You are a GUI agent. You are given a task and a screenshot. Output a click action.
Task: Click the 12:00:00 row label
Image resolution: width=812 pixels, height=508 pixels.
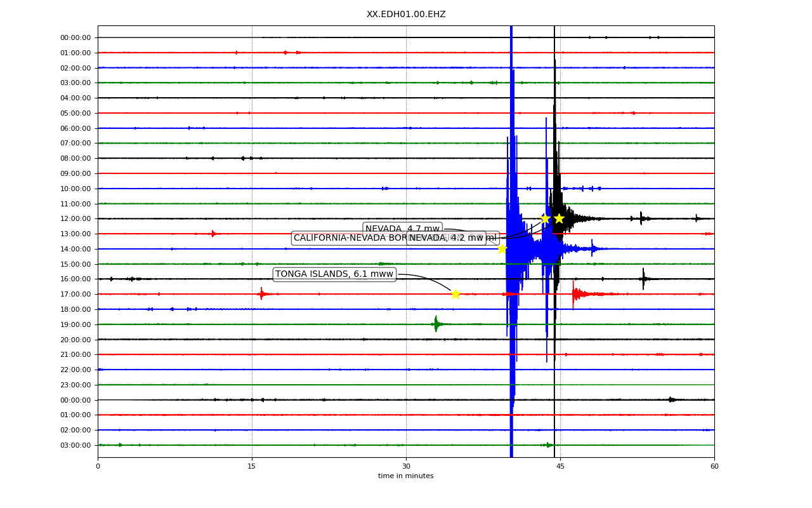pyautogui.click(x=75, y=218)
